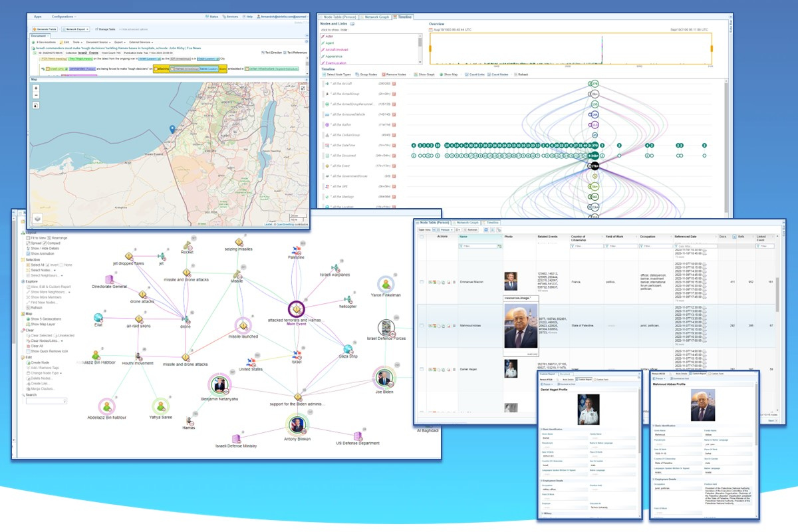Switch to Node Table (Person) tab in timeline window
Screen dimensions: 798x532
[x=339, y=17]
